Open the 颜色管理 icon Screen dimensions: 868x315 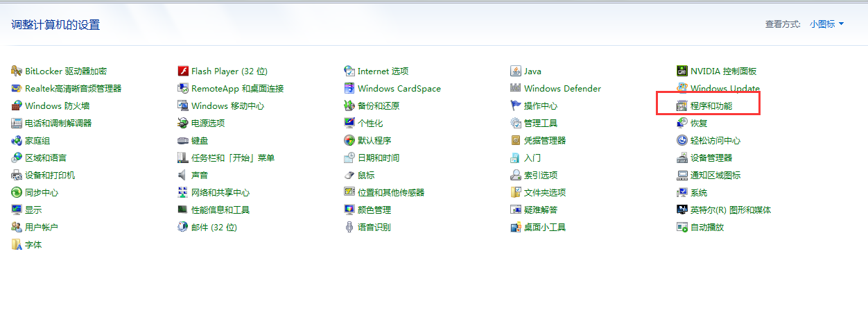[349, 210]
